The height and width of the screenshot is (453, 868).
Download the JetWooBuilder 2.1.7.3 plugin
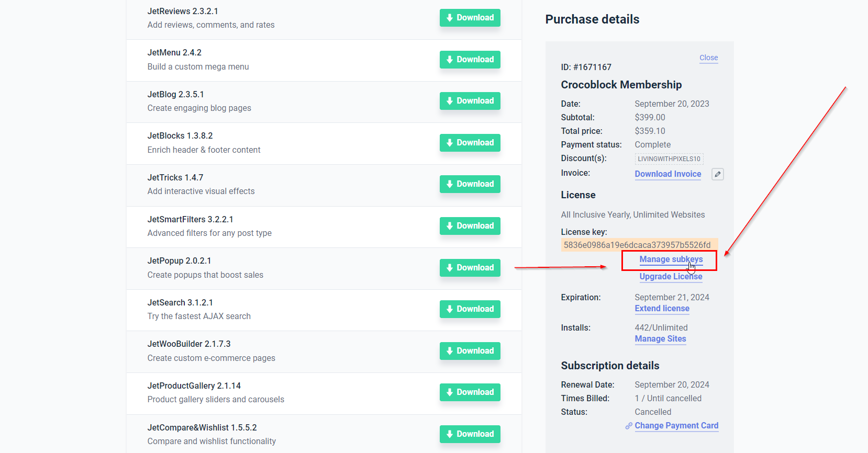pos(470,351)
